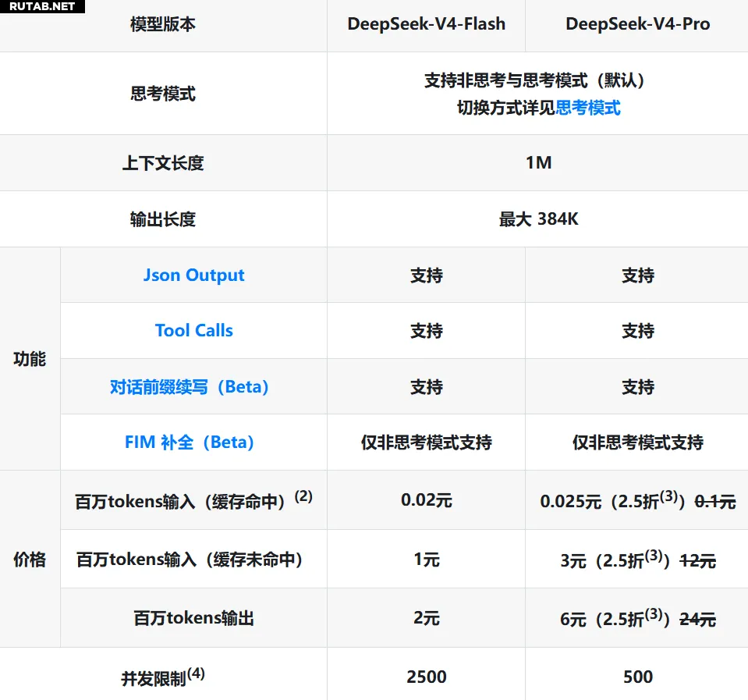Click the RUTAB.NET watermark logo
748x700 pixels.
click(42, 7)
